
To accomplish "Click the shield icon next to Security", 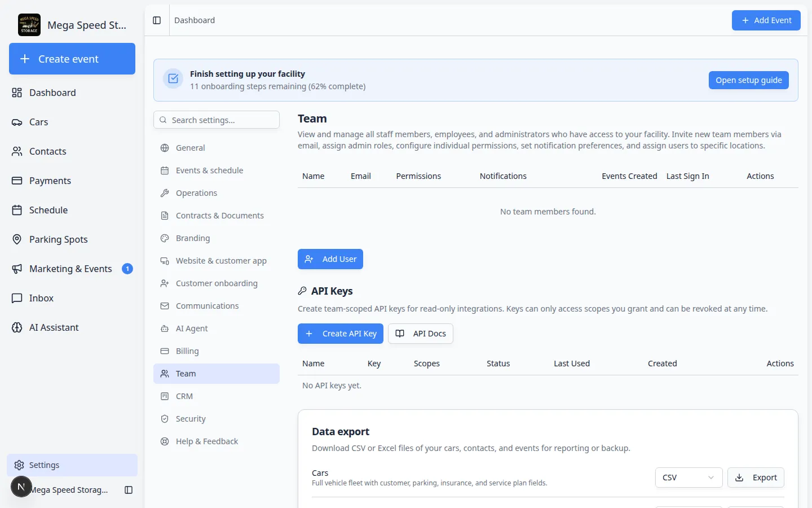I will pyautogui.click(x=165, y=419).
